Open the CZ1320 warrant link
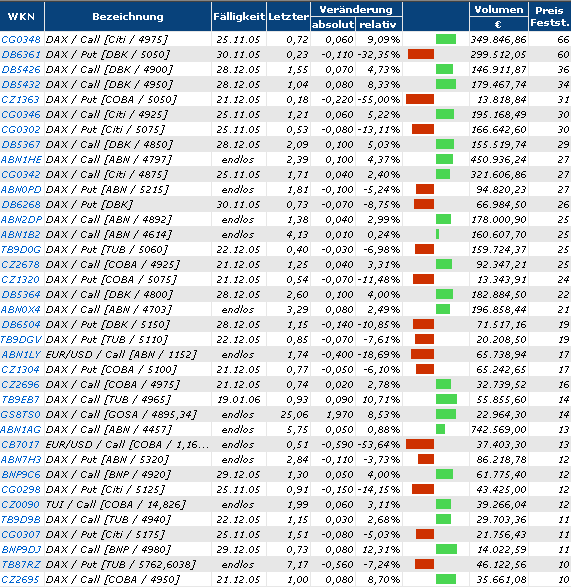 click(21, 279)
